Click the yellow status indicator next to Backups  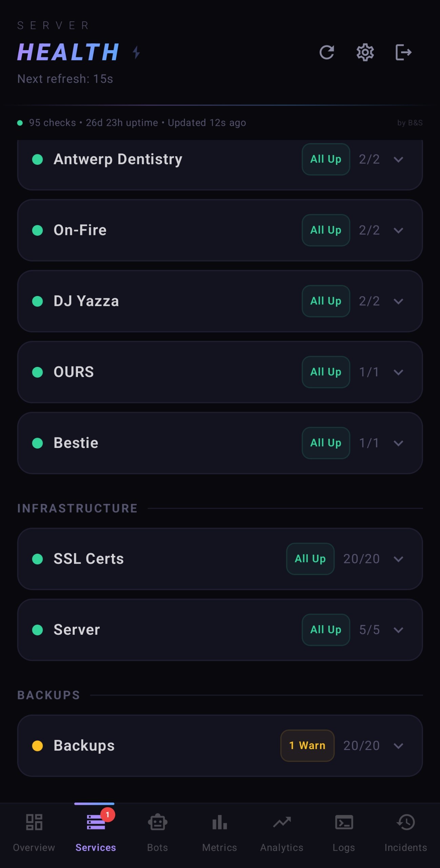tap(38, 745)
